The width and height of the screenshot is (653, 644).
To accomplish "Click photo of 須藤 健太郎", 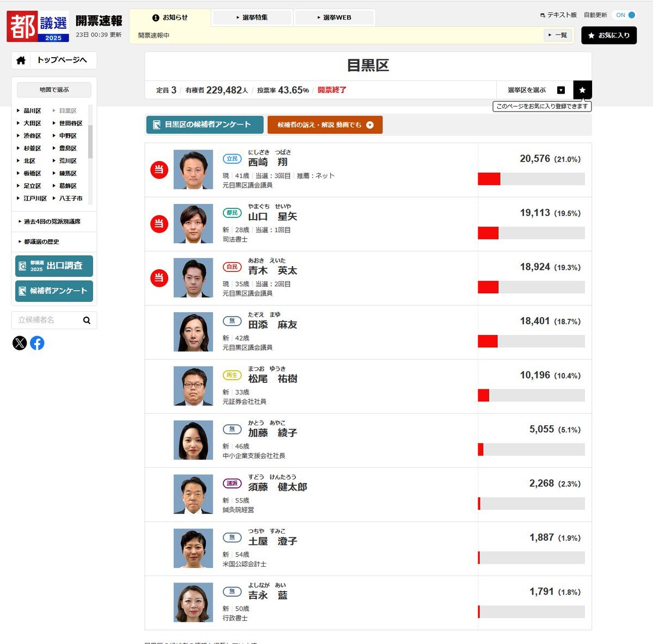I will 193,494.
